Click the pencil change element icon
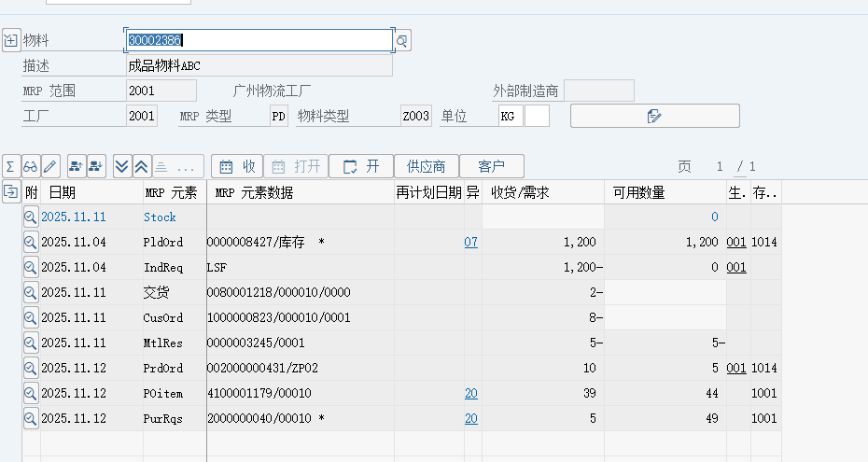 [50, 166]
